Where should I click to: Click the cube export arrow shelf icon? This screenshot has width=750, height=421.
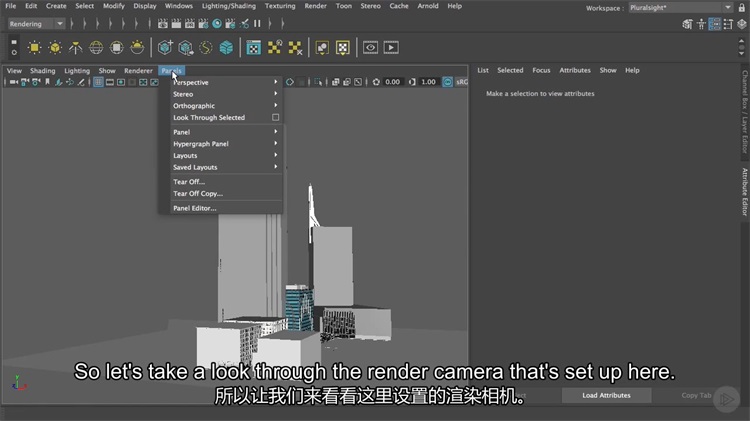pyautogui.click(x=186, y=47)
